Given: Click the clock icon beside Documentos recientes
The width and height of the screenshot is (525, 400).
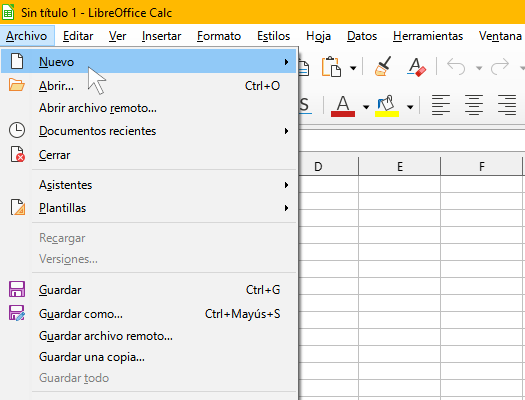Looking at the screenshot, I should pyautogui.click(x=17, y=130).
